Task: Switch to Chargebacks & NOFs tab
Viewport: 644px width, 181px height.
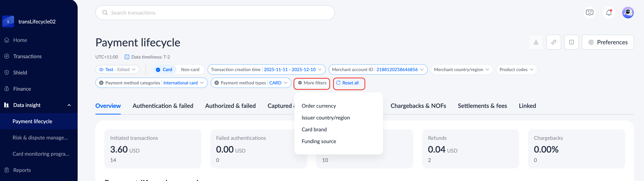Action: pyautogui.click(x=418, y=106)
